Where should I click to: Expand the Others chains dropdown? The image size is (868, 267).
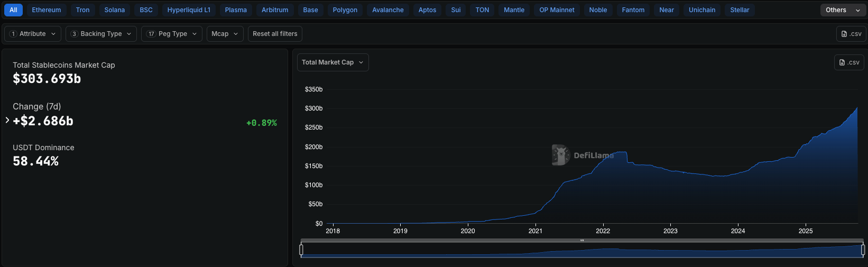pos(843,10)
